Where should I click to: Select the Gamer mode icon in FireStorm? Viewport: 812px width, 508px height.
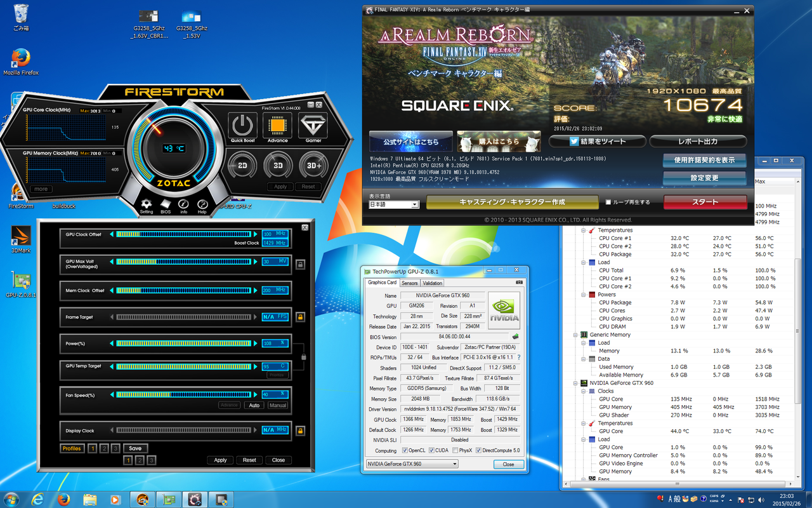click(313, 125)
